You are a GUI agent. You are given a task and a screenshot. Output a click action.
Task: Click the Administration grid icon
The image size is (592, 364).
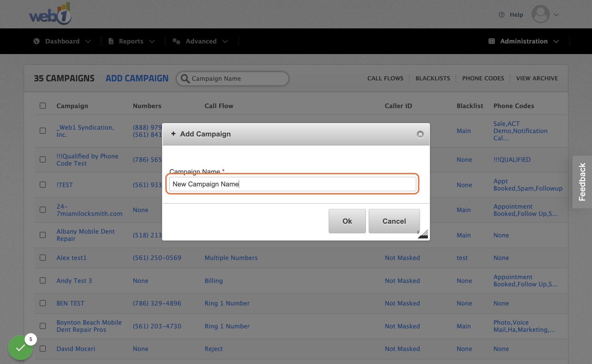[x=491, y=41]
